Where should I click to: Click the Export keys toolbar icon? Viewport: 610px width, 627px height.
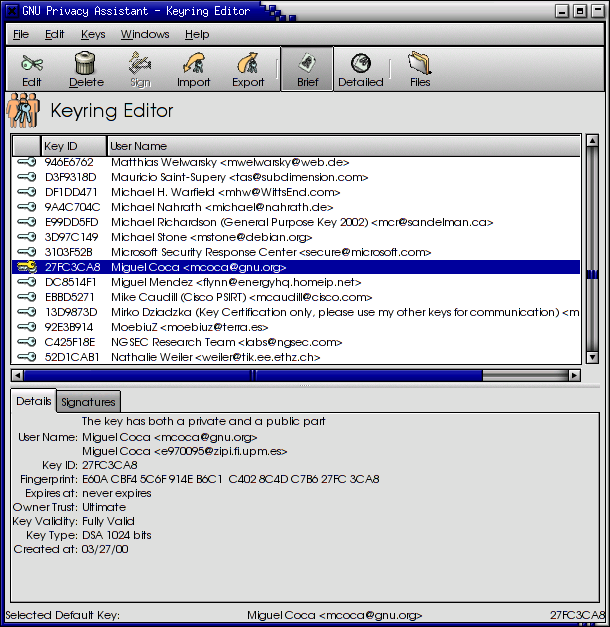[248, 69]
